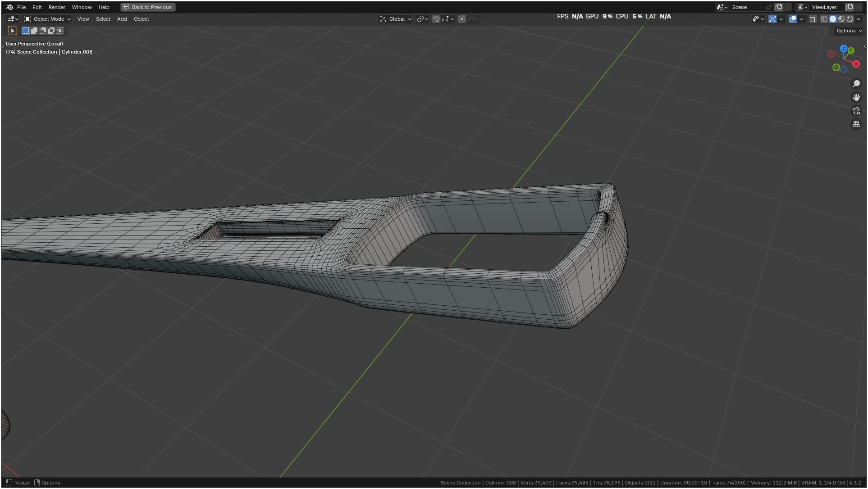Screen dimensions: 868x489
Task: Select rendered viewport shading mode
Action: 850,19
